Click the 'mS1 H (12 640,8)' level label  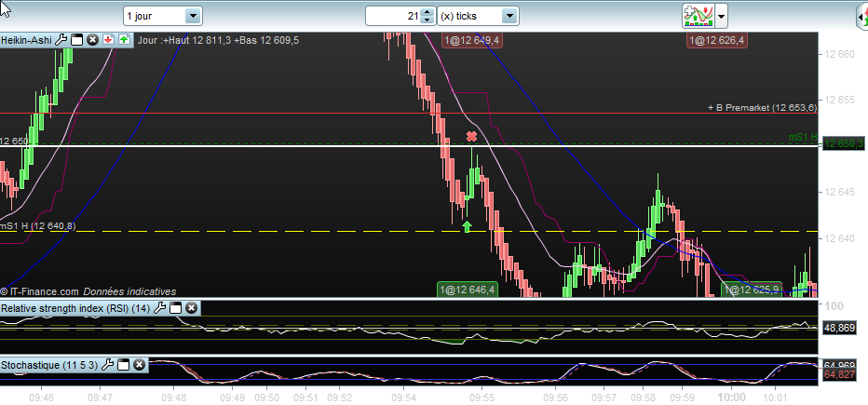38,225
